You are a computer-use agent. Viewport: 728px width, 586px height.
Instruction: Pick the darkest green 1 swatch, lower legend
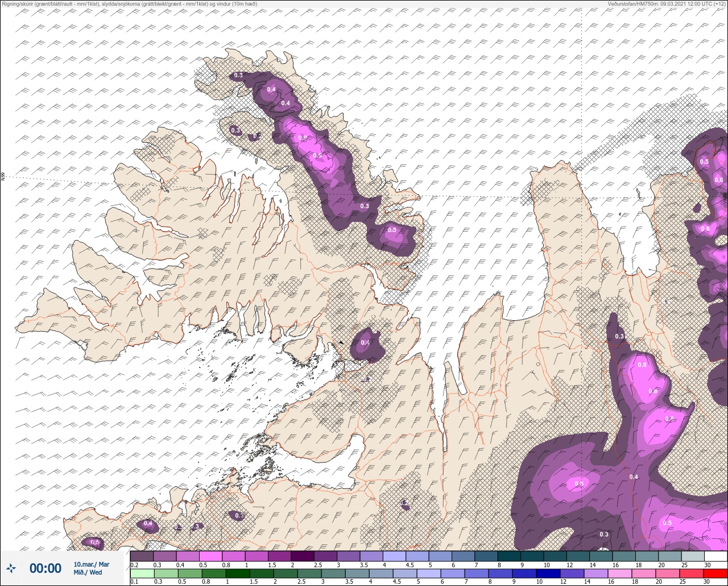pos(237,573)
